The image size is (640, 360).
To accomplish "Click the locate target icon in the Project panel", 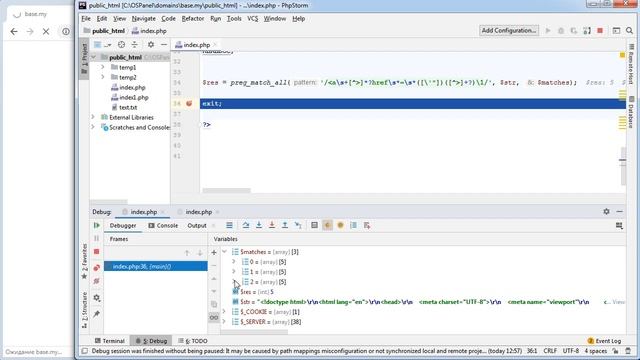I will 121,44.
